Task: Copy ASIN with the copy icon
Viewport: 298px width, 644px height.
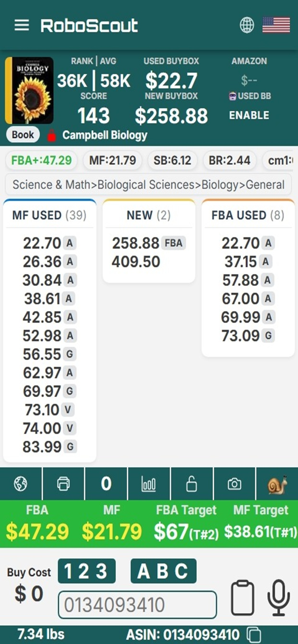Action: [x=254, y=634]
